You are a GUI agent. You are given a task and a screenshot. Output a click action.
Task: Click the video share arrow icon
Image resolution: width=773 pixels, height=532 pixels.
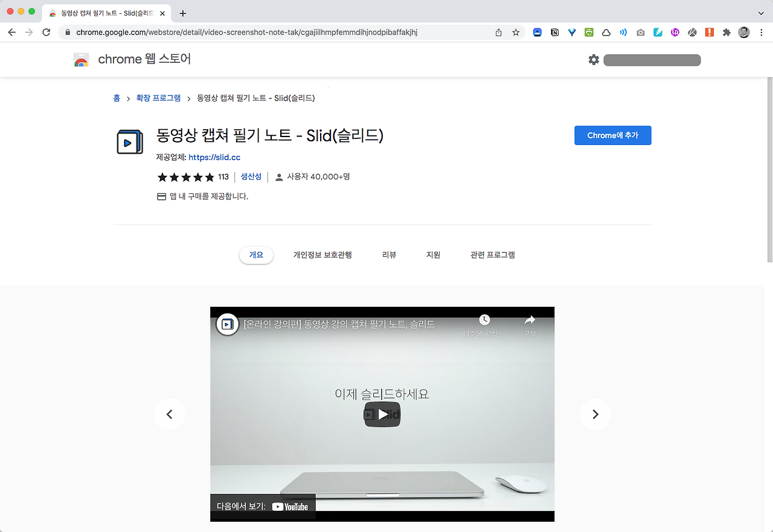530,320
